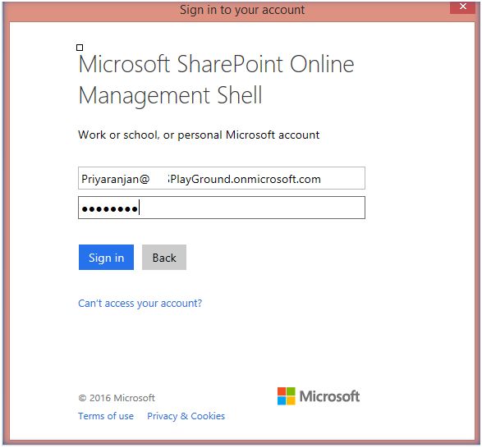The width and height of the screenshot is (482, 448).
Task: Click the PlayGround.onmicrosoft.com domain text in field
Action: click(x=245, y=179)
